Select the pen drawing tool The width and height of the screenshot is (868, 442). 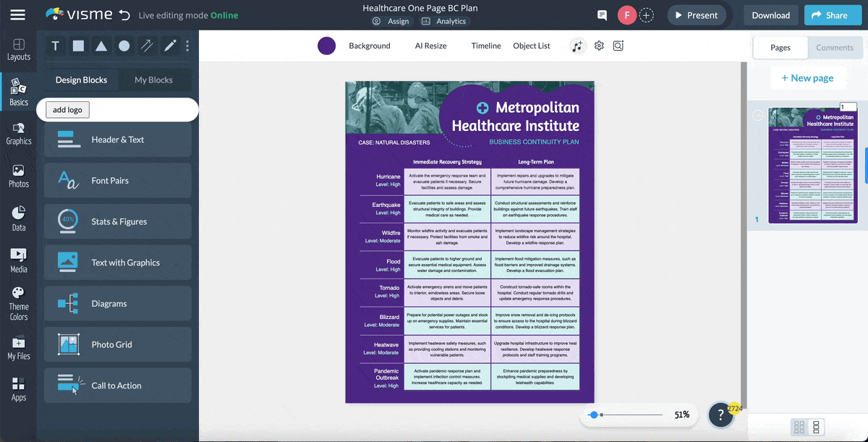point(170,46)
